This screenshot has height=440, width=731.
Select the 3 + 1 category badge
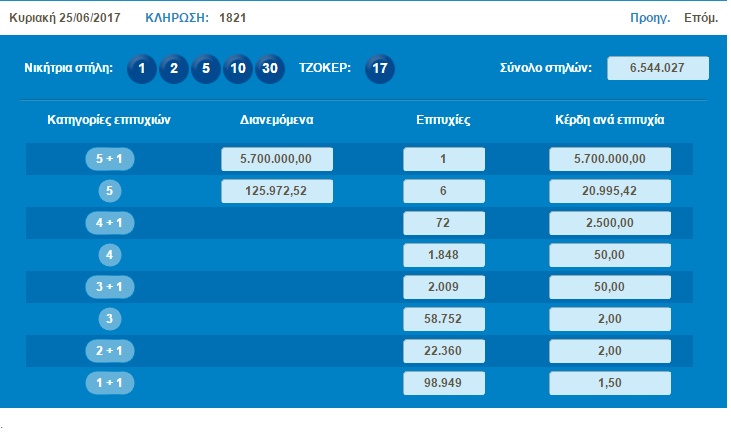tap(112, 288)
